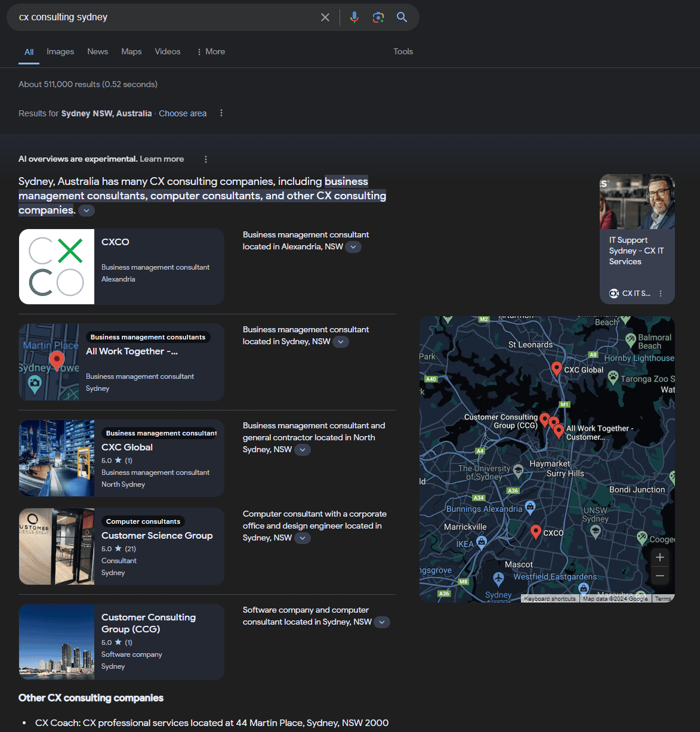Open the CXCO logo thumbnail card
Image resolution: width=700 pixels, height=732 pixels.
point(57,267)
